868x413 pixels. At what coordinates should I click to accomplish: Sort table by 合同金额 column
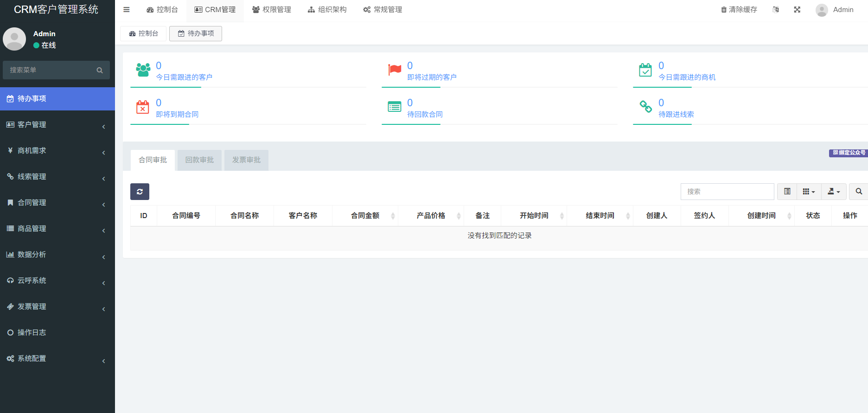point(365,216)
